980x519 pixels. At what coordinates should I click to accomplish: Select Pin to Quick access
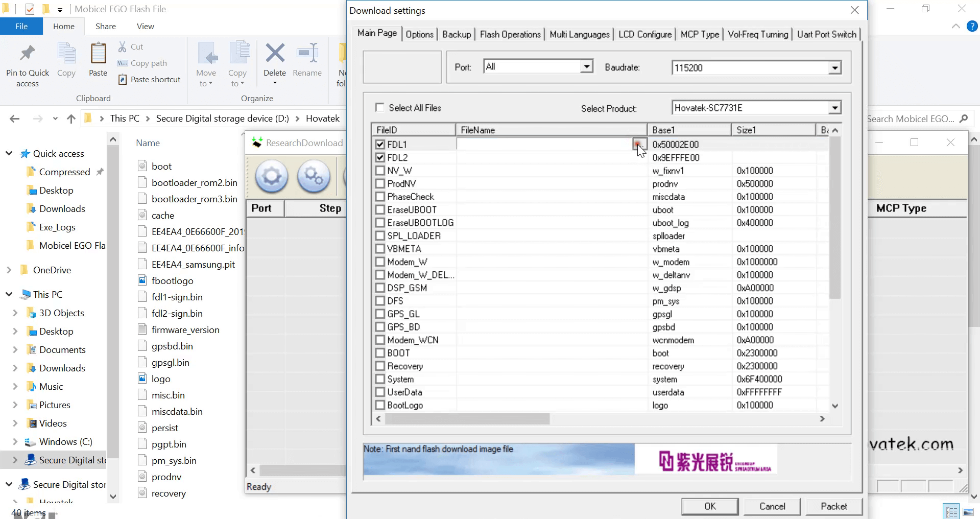pyautogui.click(x=27, y=60)
